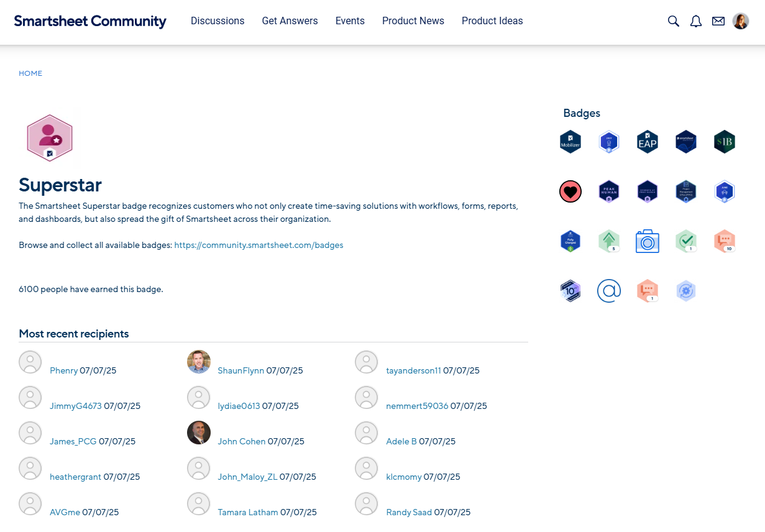The width and height of the screenshot is (765, 532).
Task: Open Tamara Latham's profile link
Action: point(248,513)
